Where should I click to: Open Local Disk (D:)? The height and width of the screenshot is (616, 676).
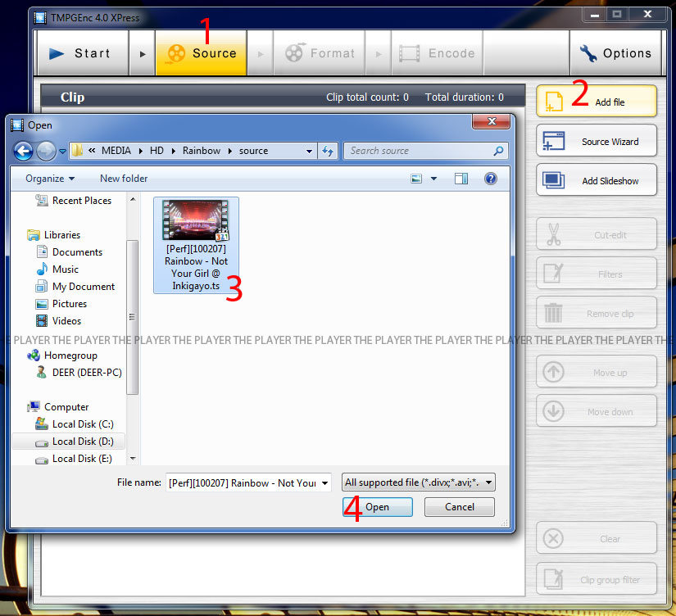click(74, 442)
